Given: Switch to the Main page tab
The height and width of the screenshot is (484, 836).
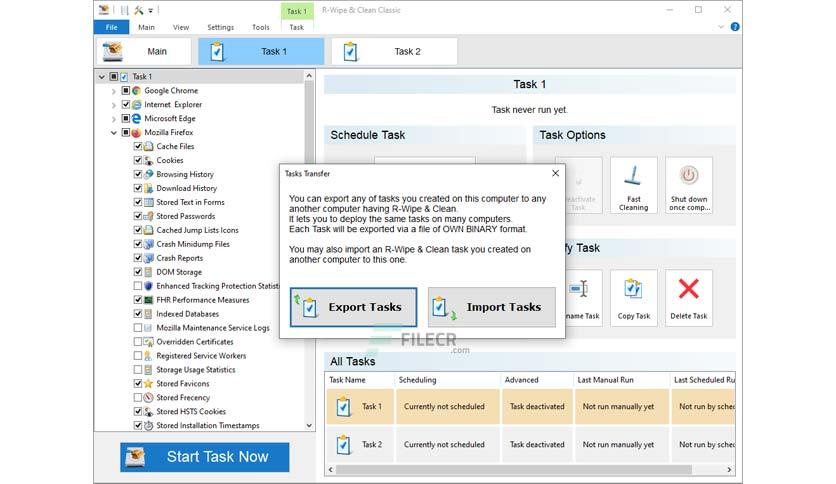Looking at the screenshot, I should click(x=143, y=51).
